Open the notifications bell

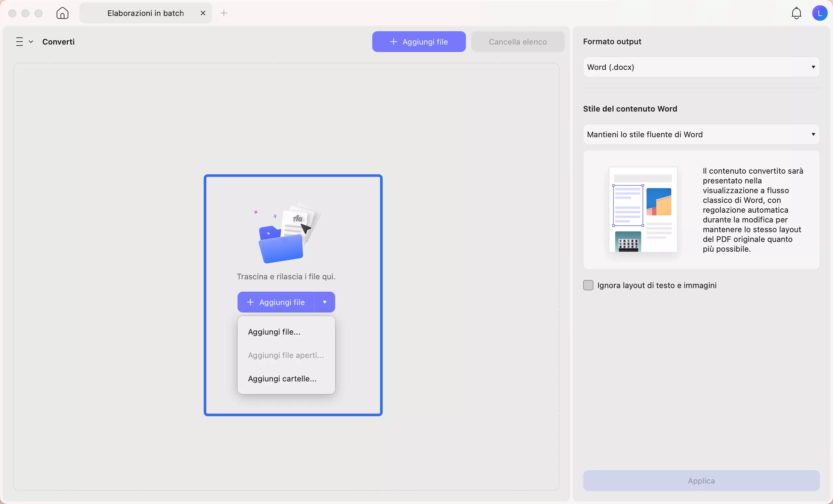pyautogui.click(x=796, y=13)
